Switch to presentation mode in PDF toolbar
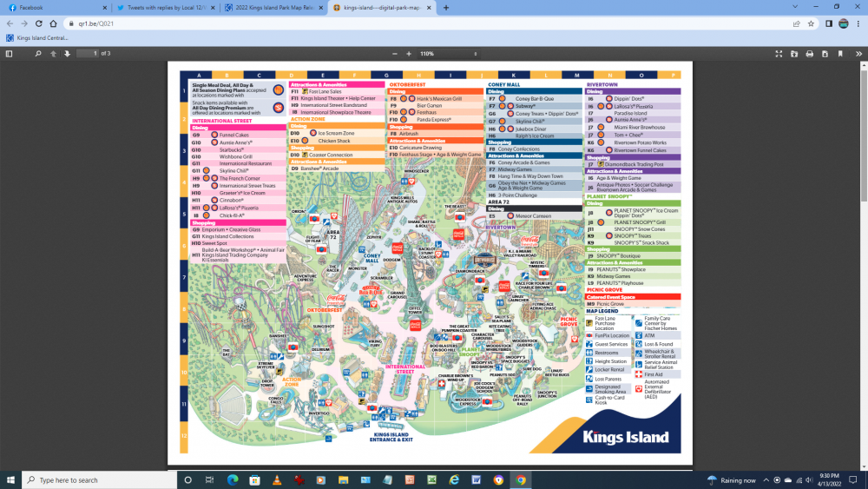The width and height of the screenshot is (868, 489). 779,54
